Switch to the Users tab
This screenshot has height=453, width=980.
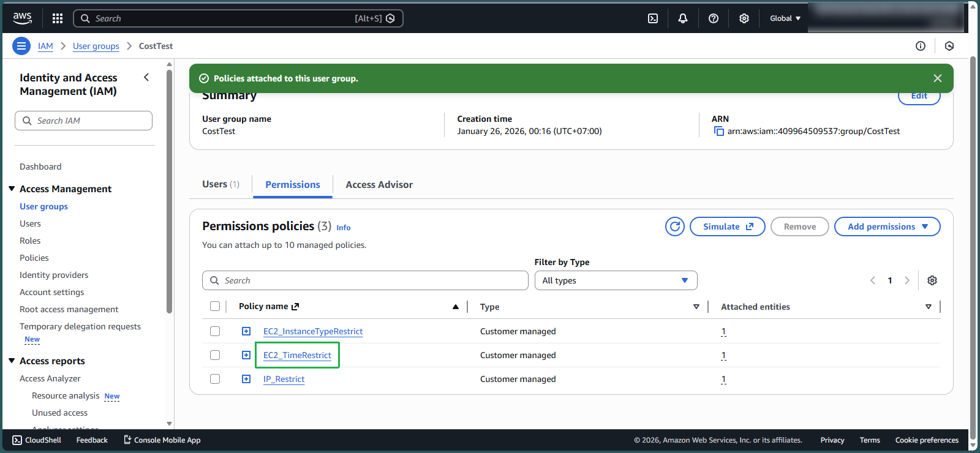pos(221,184)
